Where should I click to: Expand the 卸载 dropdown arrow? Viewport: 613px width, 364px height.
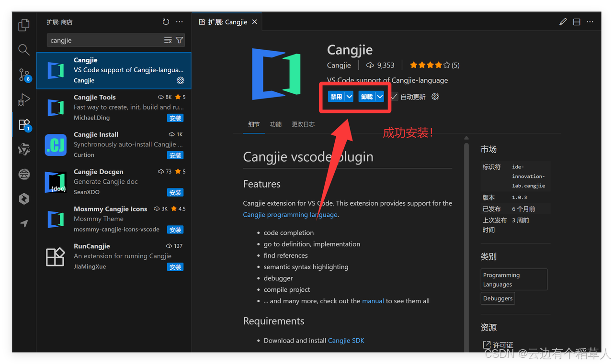click(x=380, y=97)
